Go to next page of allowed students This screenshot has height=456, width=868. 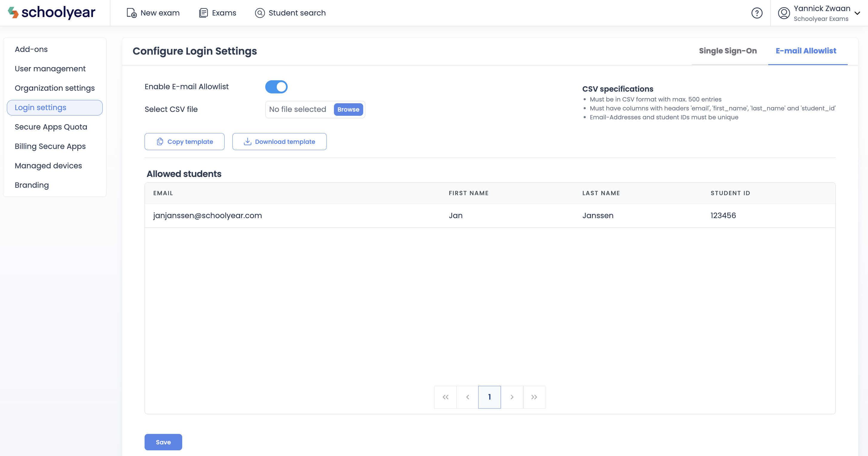point(512,397)
